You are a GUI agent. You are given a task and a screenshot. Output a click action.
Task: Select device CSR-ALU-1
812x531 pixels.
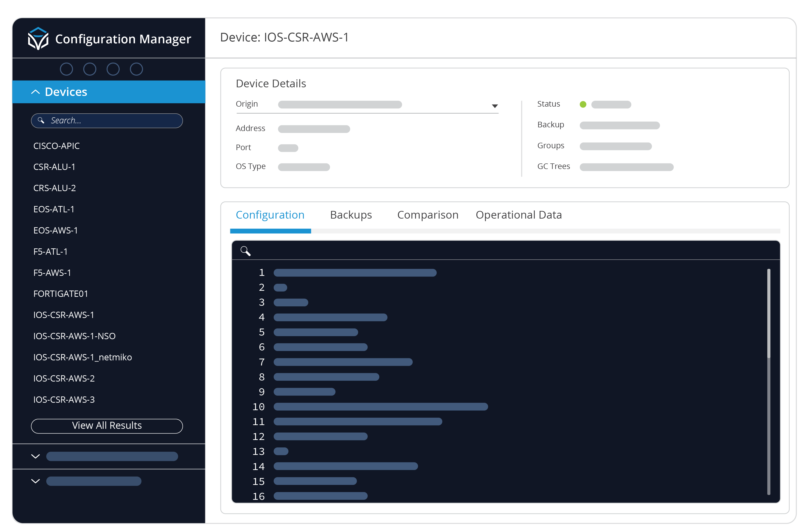pos(54,167)
